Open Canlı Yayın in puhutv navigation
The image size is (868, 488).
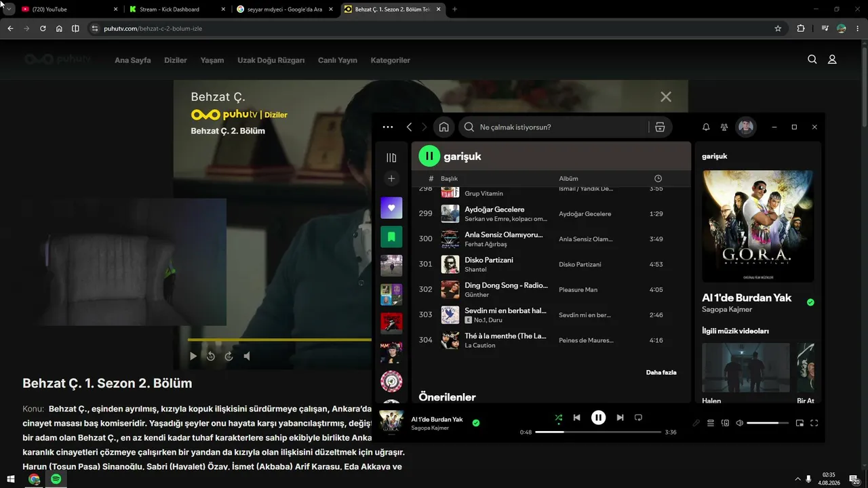click(x=338, y=60)
